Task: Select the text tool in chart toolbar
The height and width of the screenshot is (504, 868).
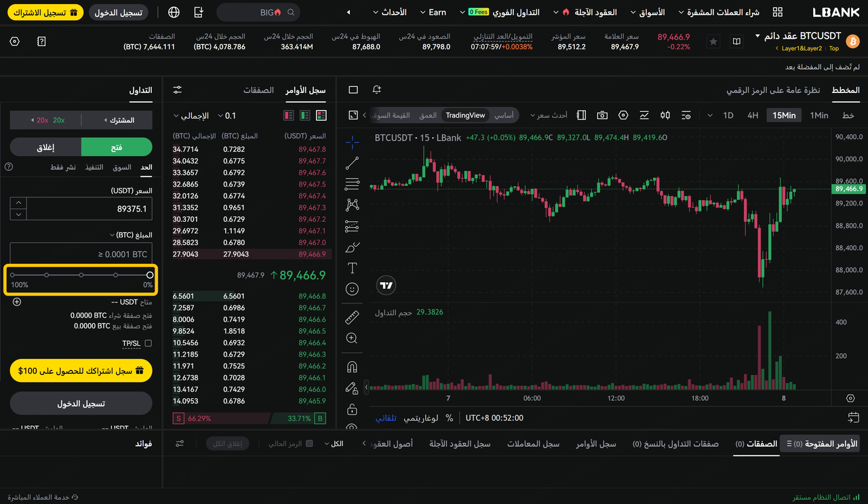Action: pyautogui.click(x=352, y=268)
